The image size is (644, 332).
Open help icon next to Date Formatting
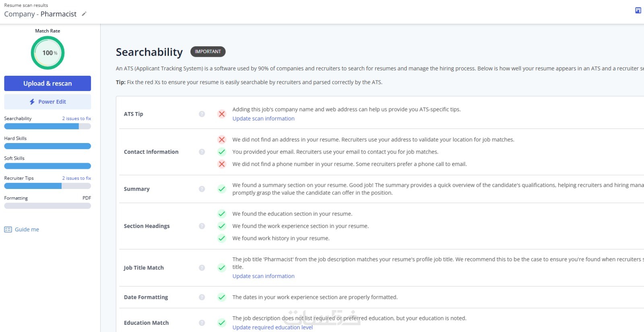click(202, 297)
